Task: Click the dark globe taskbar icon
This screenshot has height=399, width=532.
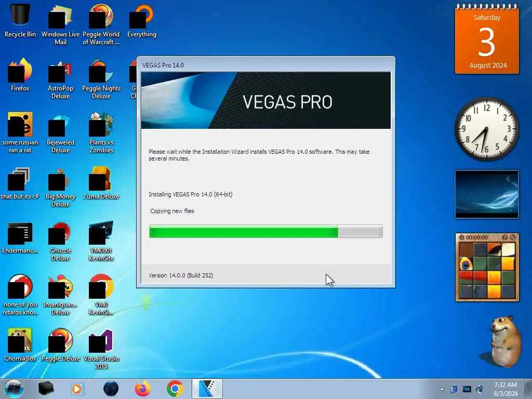Action: pos(111,389)
